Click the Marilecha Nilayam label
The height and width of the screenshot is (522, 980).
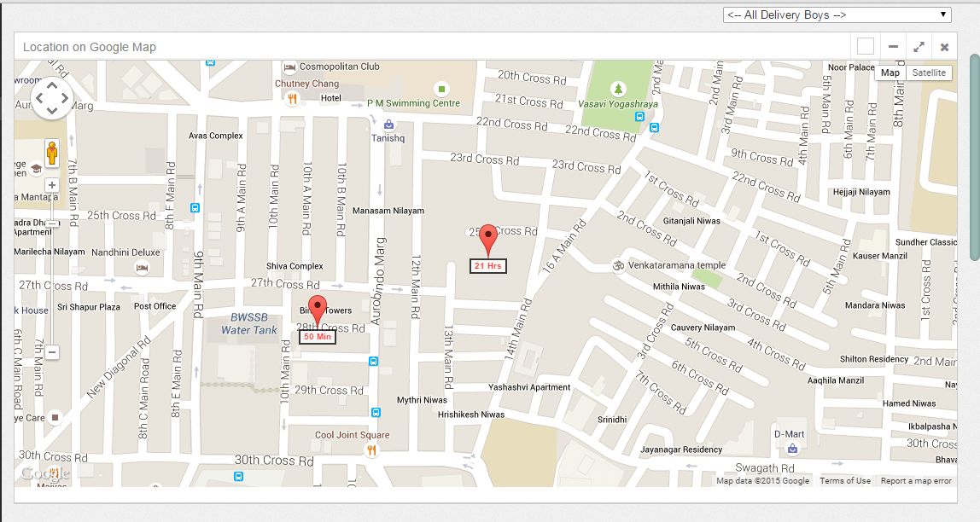click(x=50, y=252)
